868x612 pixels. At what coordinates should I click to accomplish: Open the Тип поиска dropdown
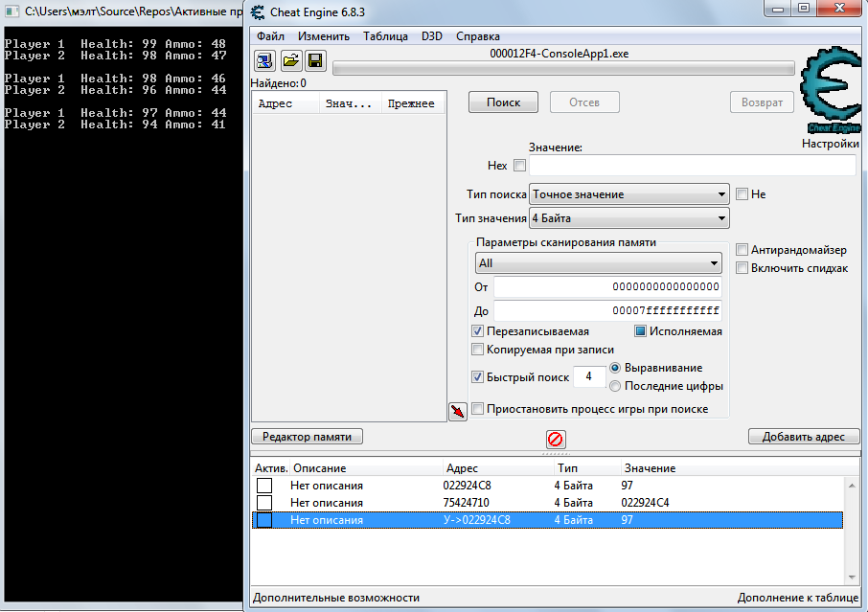(x=629, y=194)
